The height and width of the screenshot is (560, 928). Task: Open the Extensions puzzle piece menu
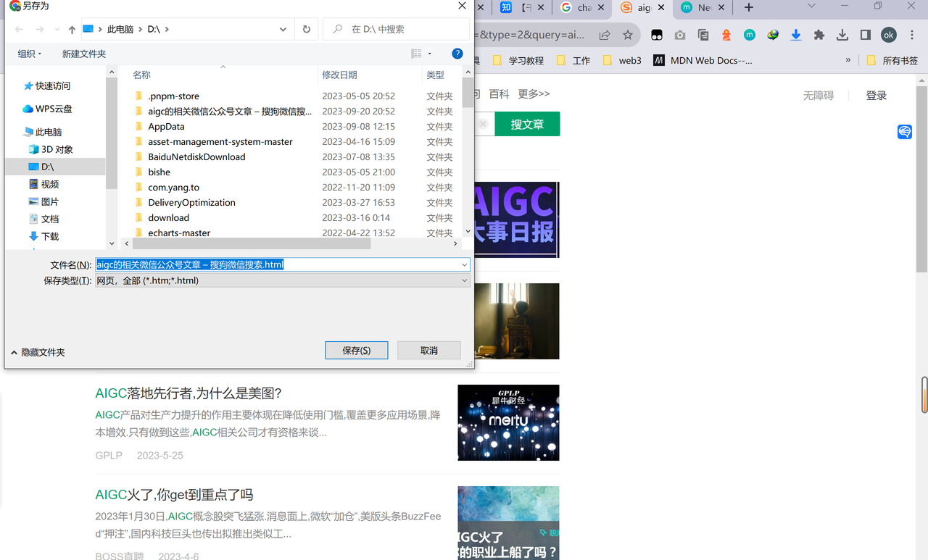click(819, 35)
